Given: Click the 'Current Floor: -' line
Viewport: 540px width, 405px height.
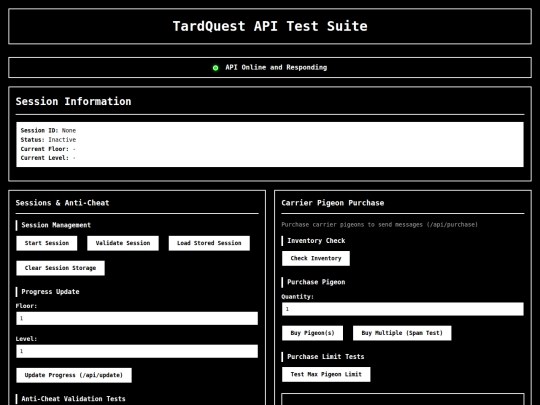Looking at the screenshot, I should (48, 149).
